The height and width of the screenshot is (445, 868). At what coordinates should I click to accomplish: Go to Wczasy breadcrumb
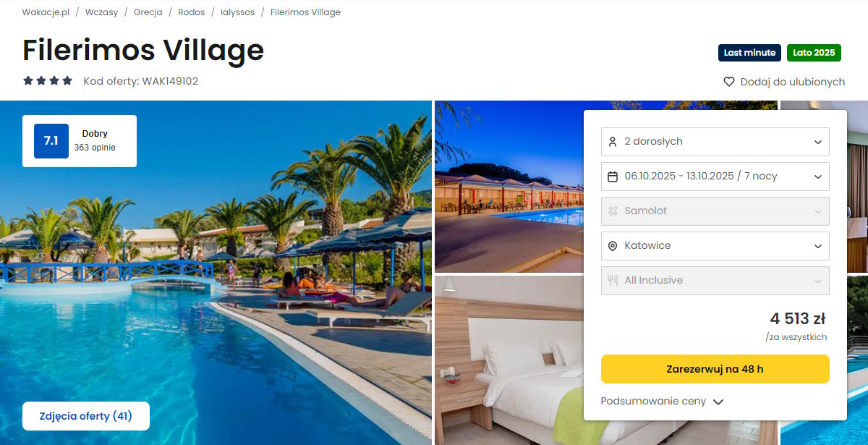(101, 12)
